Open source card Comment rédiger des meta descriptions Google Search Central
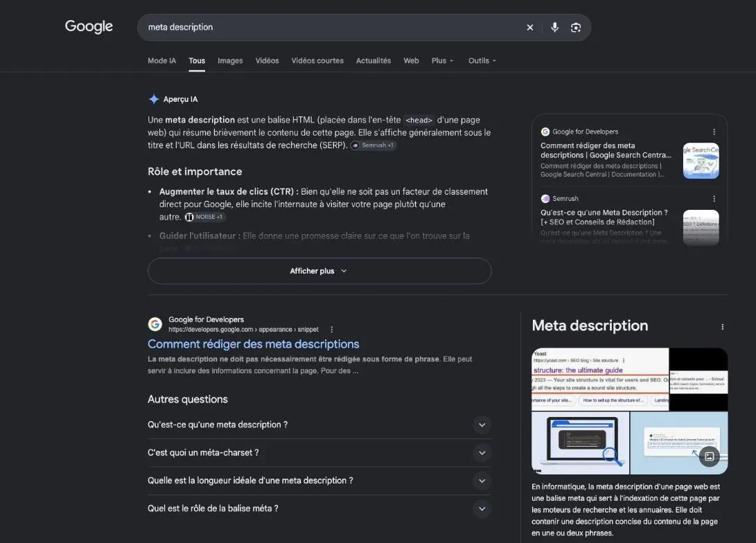Viewport: 756px width, 543px height. [606, 150]
